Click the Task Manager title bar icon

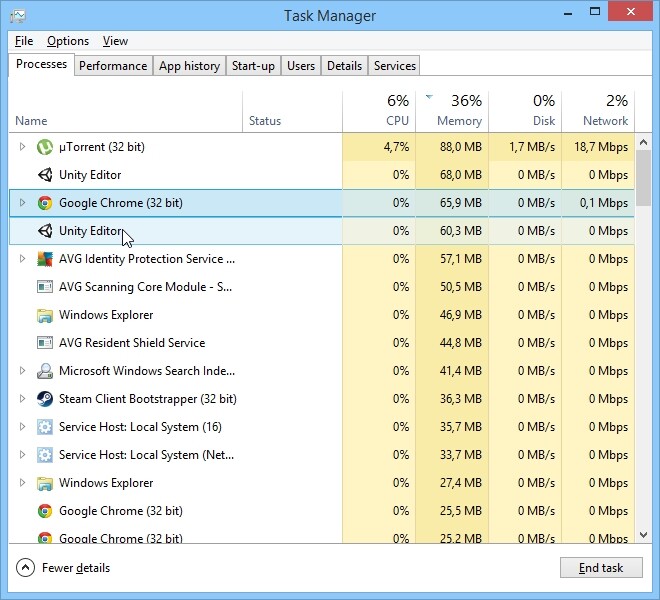pos(18,16)
